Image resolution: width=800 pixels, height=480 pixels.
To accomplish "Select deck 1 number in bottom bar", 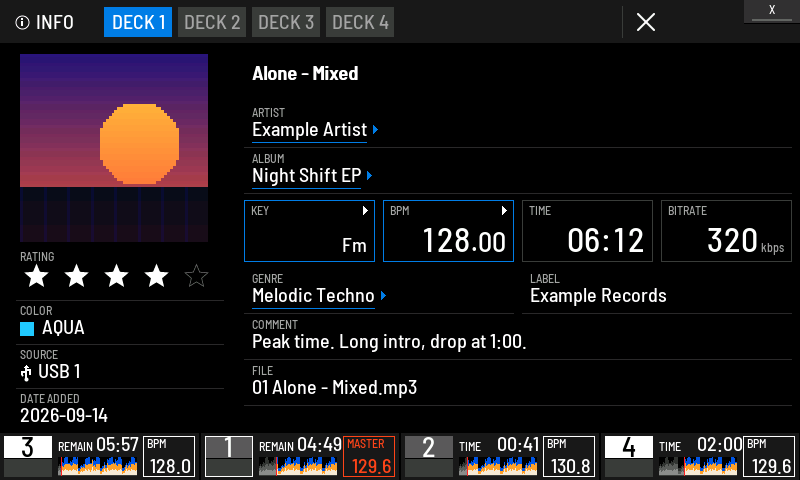I will [x=229, y=447].
